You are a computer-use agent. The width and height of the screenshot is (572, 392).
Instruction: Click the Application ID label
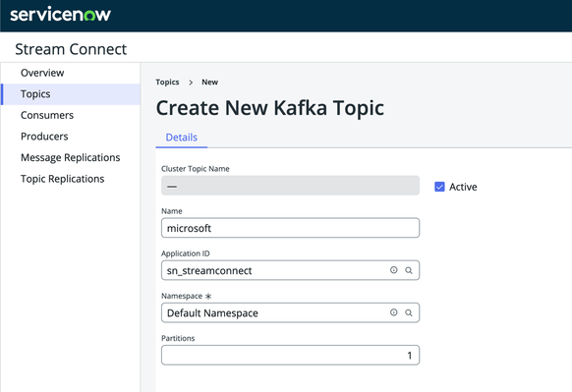click(x=186, y=253)
